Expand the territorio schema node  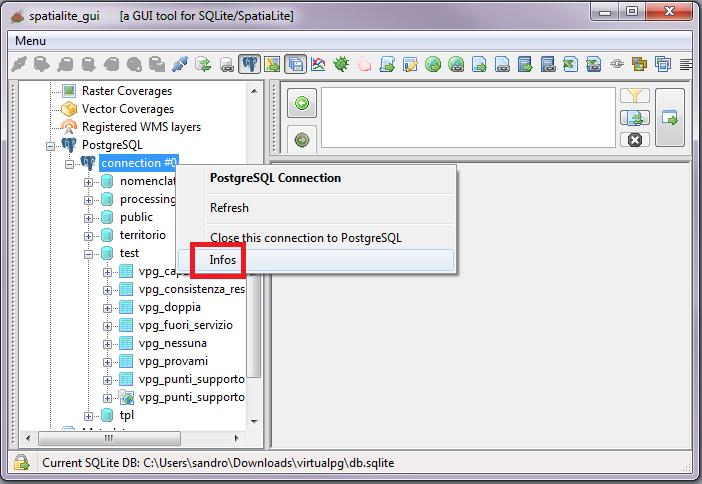[x=88, y=236]
